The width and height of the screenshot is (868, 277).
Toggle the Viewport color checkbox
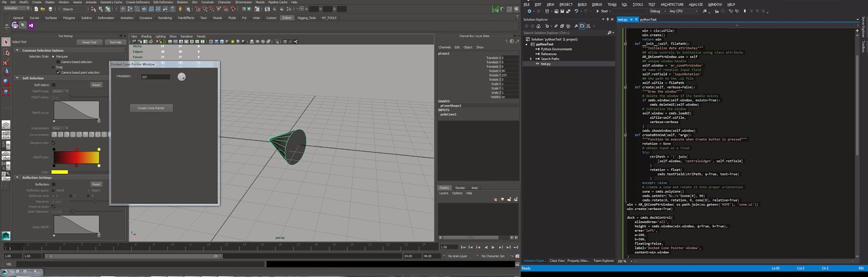click(53, 143)
